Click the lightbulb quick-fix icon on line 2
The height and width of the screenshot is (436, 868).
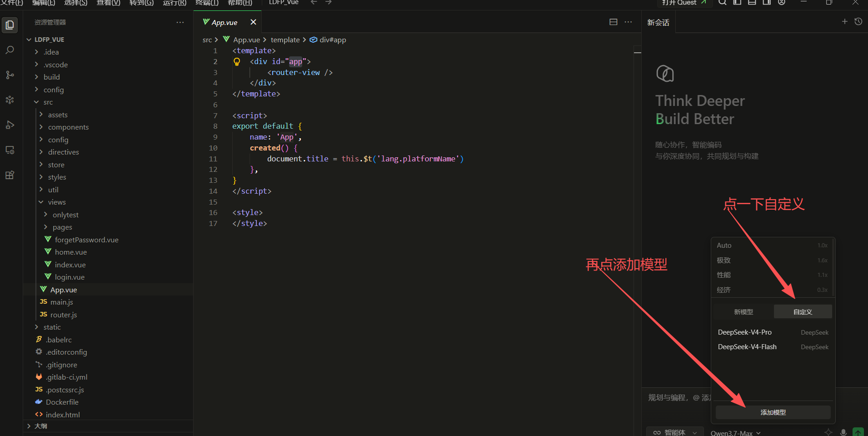[x=237, y=62]
